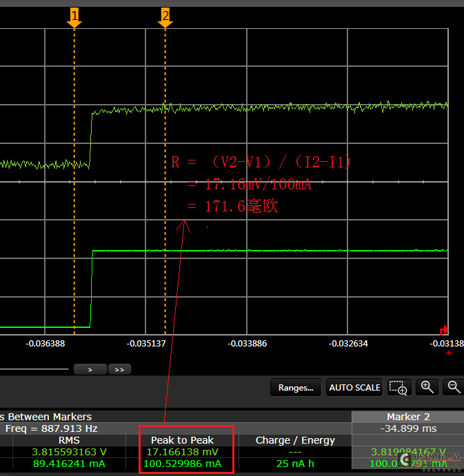The height and width of the screenshot is (476, 464).
Task: Click the 25 nA h charge reading
Action: tap(295, 464)
